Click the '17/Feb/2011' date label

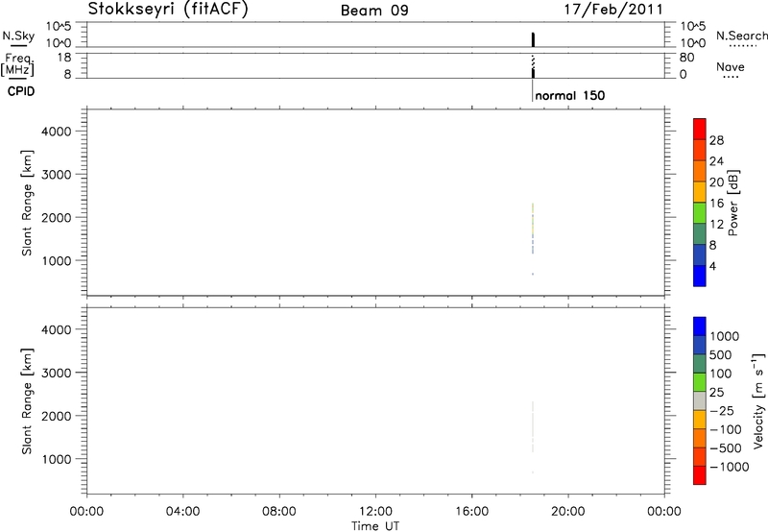point(613,10)
